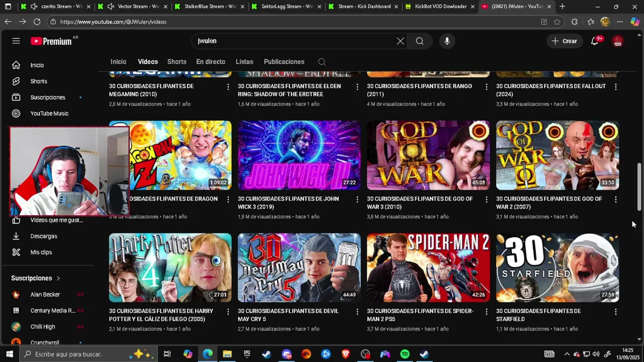The height and width of the screenshot is (362, 644).
Task: Open options menu for God of War 3 video
Action: 486,200
